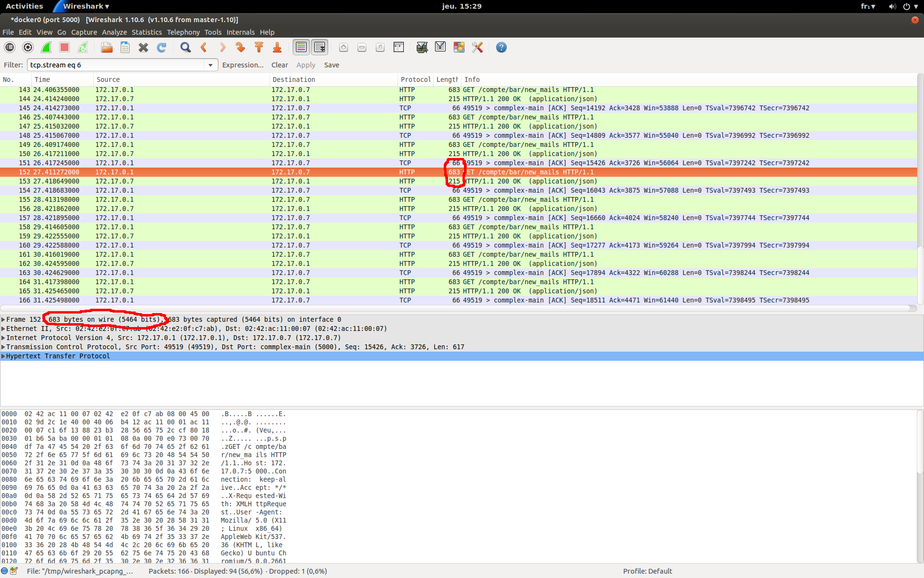Expand the Transmission Control Protocol details

[3, 347]
